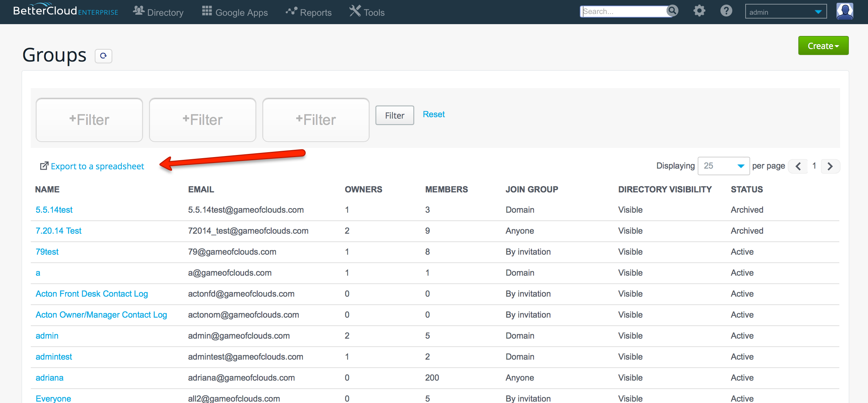Add the first +Filter box
868x403 pixels.
pos(89,120)
